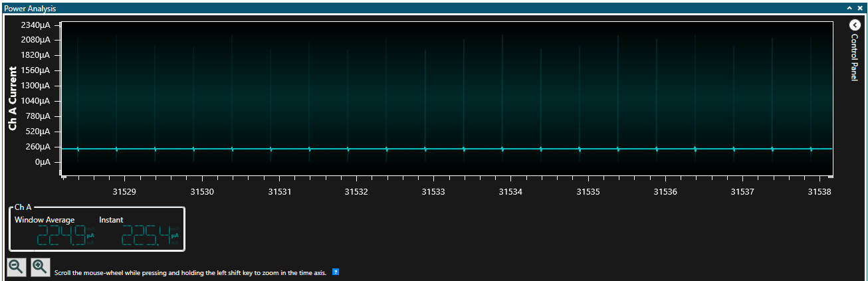This screenshot has width=868, height=281.
Task: Click the 31537 time axis label
Action: pos(742,191)
